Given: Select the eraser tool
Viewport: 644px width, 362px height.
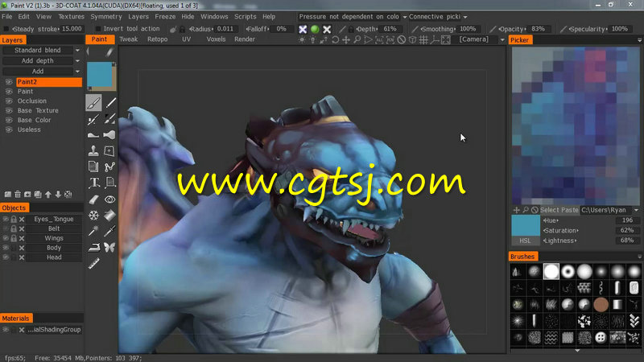Looking at the screenshot, I should (x=93, y=200).
